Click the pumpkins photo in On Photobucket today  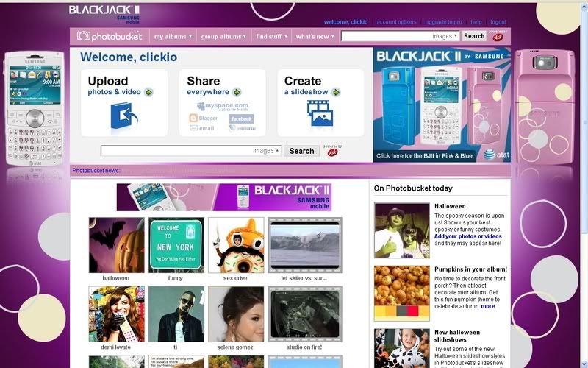click(x=402, y=293)
